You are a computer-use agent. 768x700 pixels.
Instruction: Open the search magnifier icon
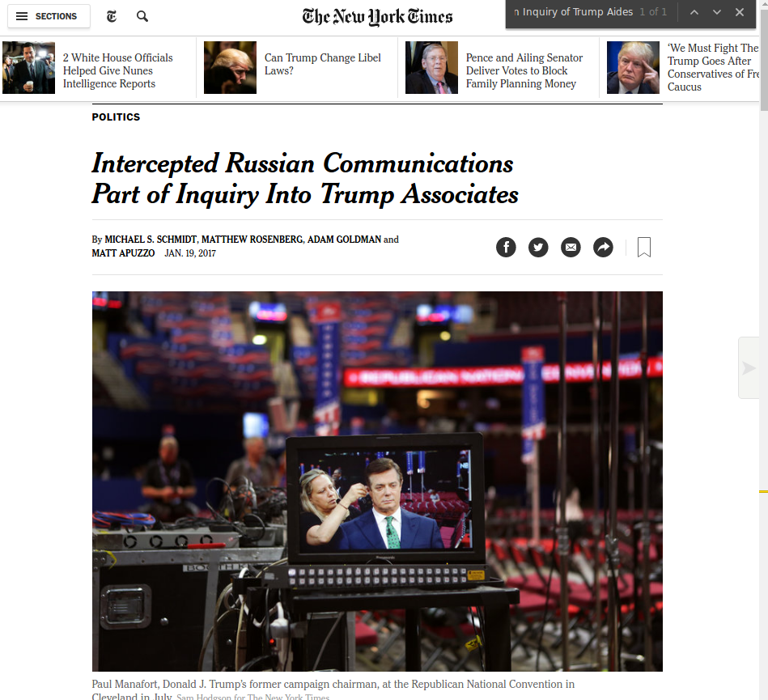coord(142,17)
